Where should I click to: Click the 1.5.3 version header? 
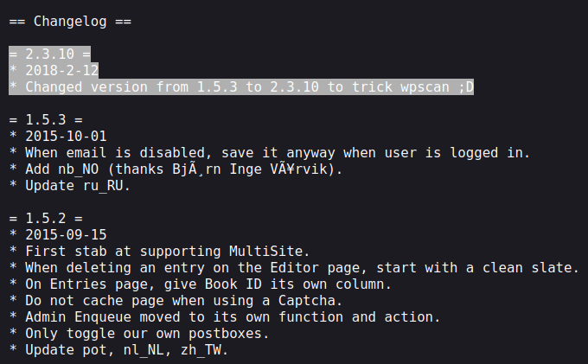click(46, 120)
